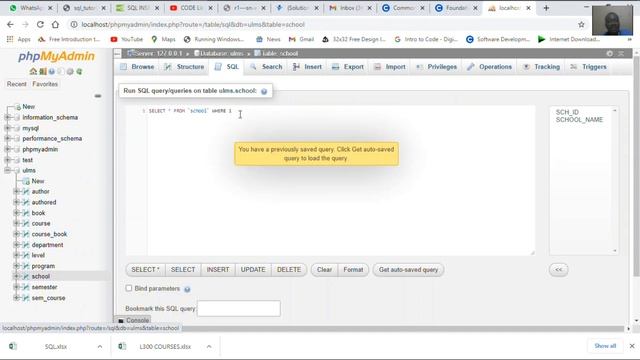Open school table icon in tree
This screenshot has height=360, width=640.
[x=26, y=276]
